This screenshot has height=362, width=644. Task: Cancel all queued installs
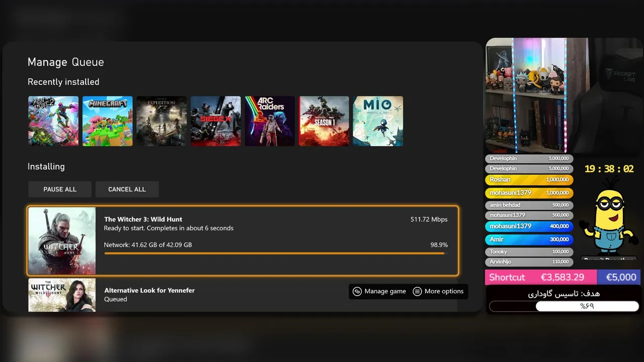pos(127,190)
